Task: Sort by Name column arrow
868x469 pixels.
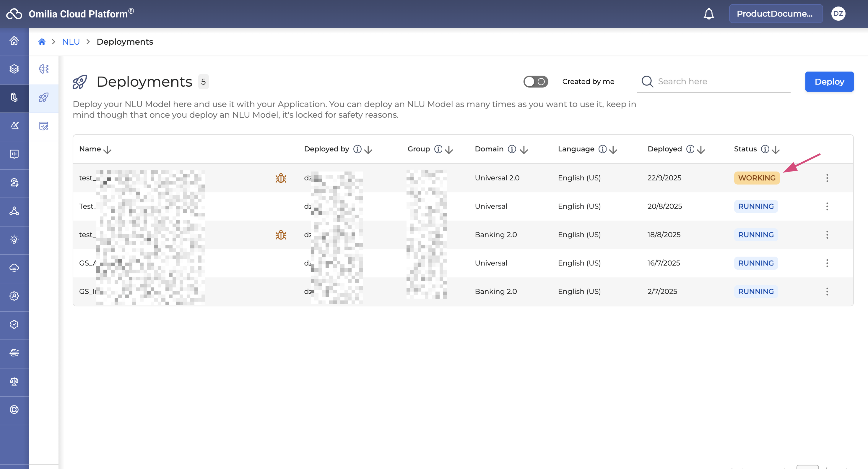Action: (108, 150)
